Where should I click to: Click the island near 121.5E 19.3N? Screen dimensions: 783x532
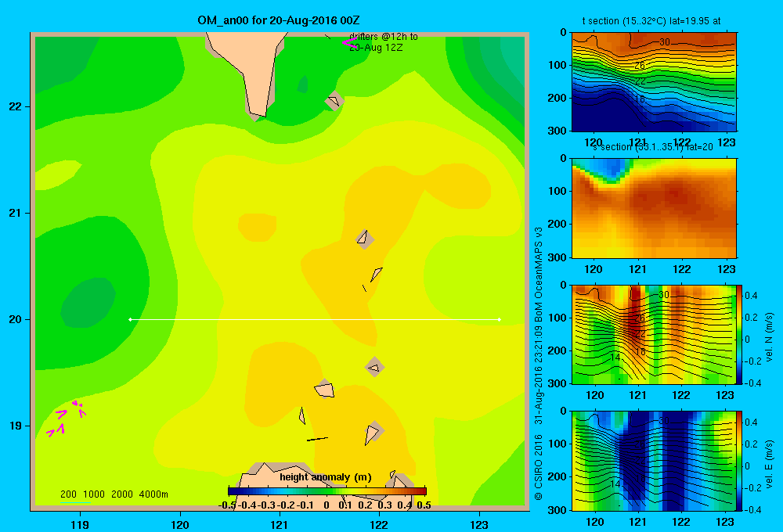click(324, 390)
